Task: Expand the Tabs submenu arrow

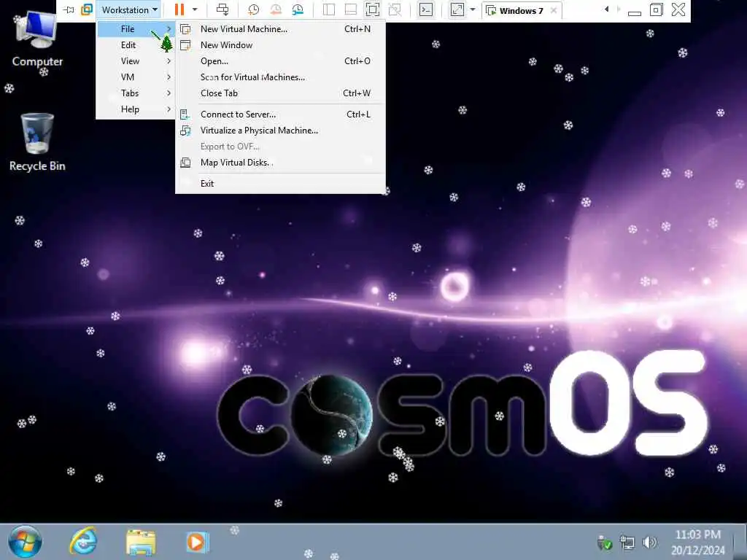Action: [x=169, y=93]
